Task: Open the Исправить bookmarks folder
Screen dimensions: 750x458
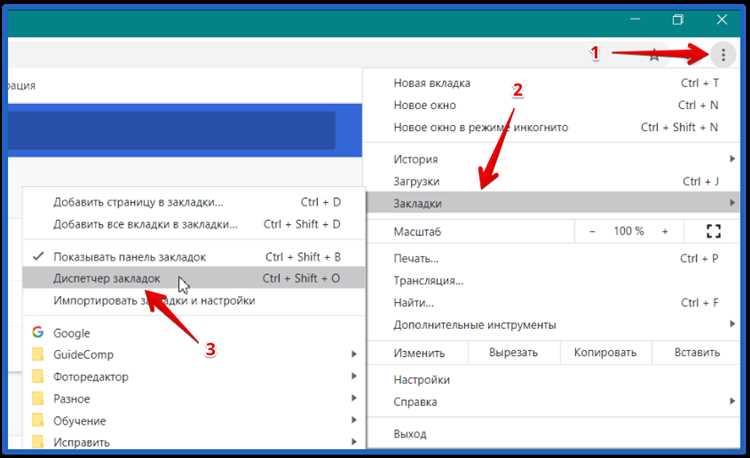Action: coord(194,441)
